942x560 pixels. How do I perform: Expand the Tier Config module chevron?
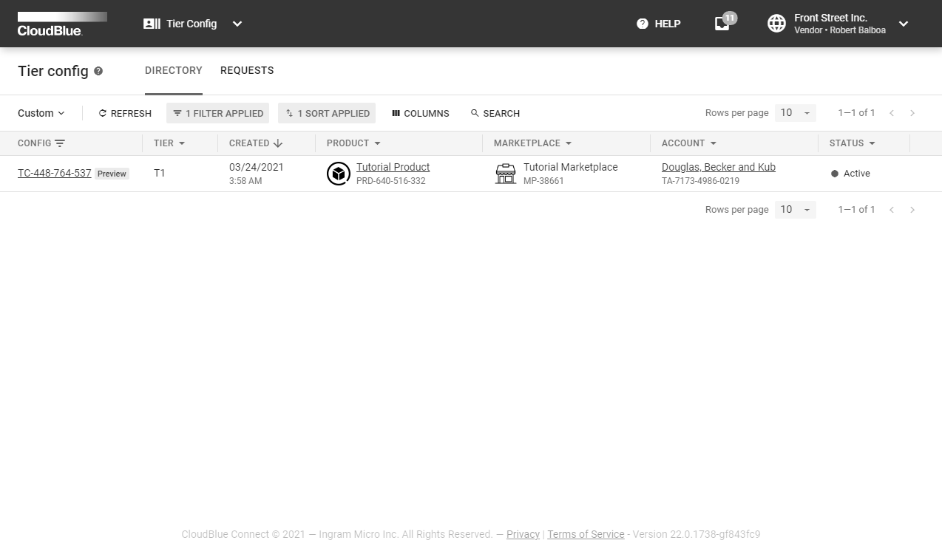point(237,24)
